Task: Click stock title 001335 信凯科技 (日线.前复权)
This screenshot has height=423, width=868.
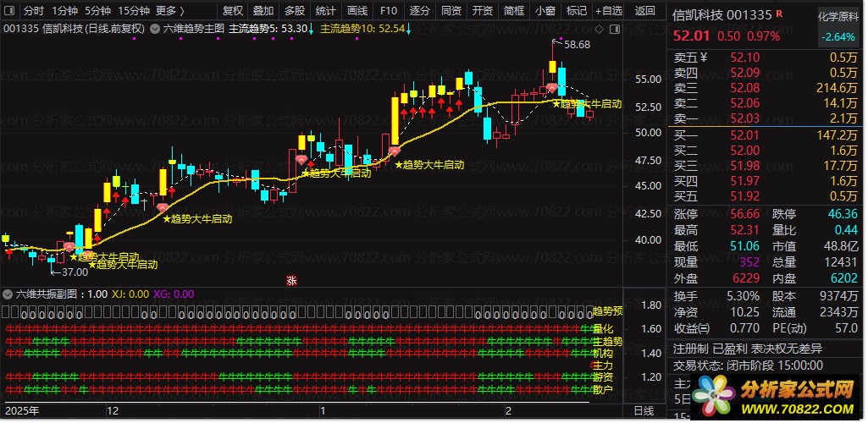Action: click(x=75, y=29)
